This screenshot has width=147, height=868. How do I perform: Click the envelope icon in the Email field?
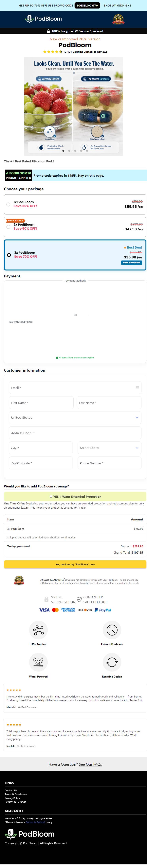tap(137, 387)
